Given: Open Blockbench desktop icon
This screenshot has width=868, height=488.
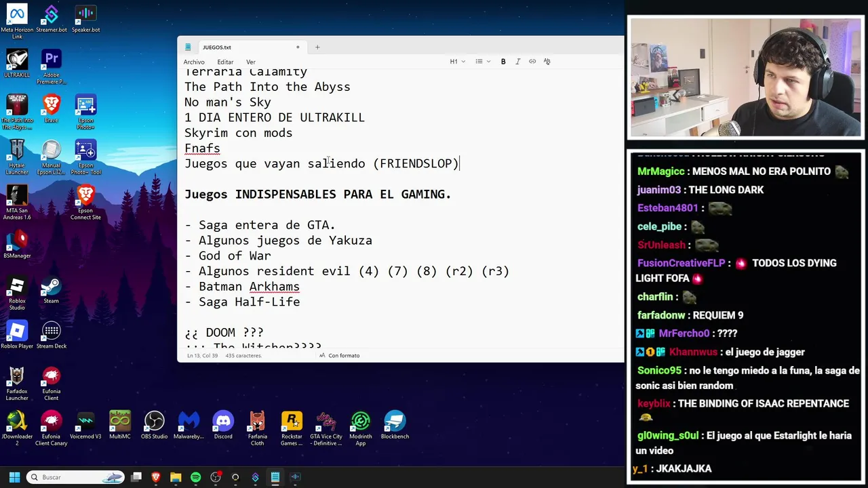Looking at the screenshot, I should tap(395, 425).
